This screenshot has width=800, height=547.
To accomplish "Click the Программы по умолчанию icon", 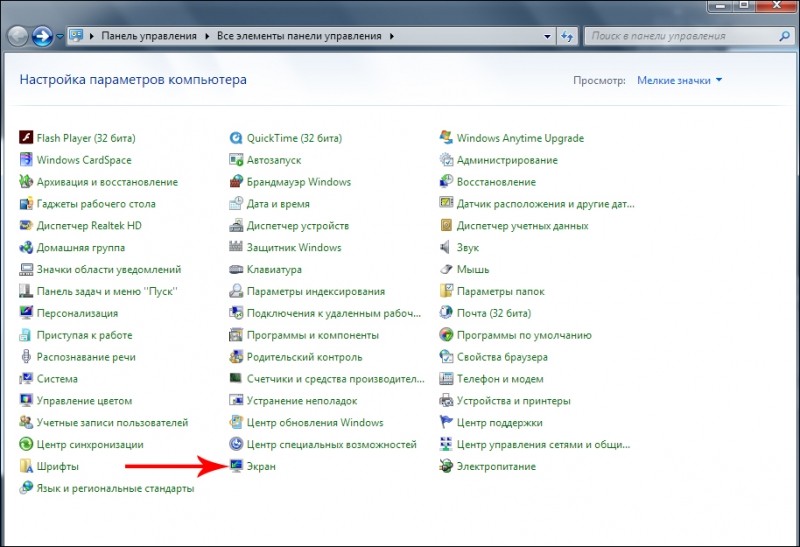I will (446, 335).
